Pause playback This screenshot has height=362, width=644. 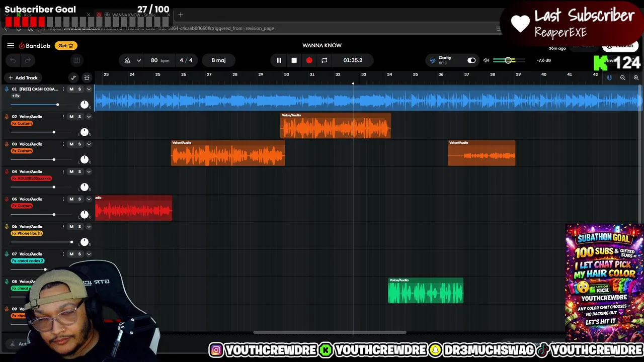[x=279, y=60]
